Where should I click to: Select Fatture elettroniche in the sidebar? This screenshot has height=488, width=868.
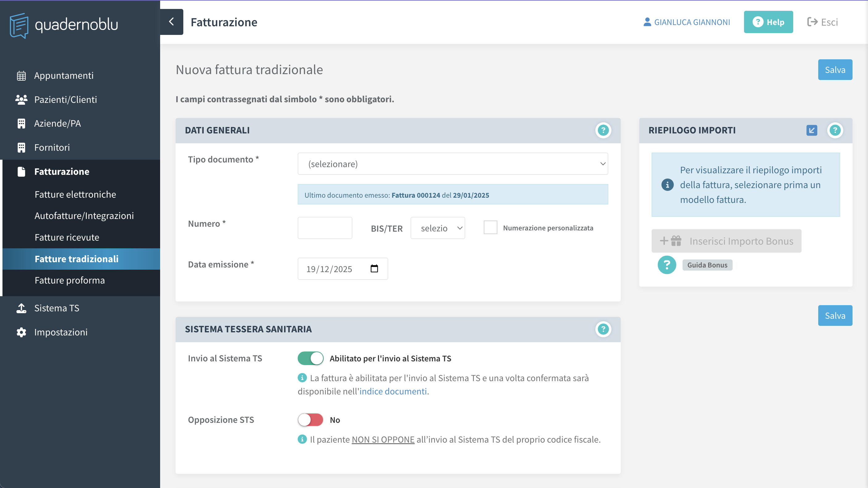pyautogui.click(x=75, y=194)
